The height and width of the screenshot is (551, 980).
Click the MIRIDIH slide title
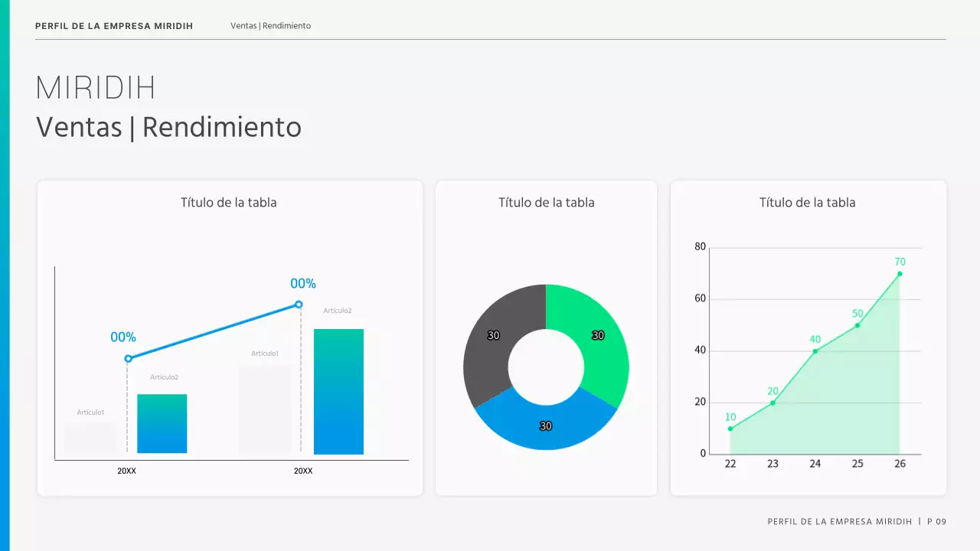[x=95, y=86]
